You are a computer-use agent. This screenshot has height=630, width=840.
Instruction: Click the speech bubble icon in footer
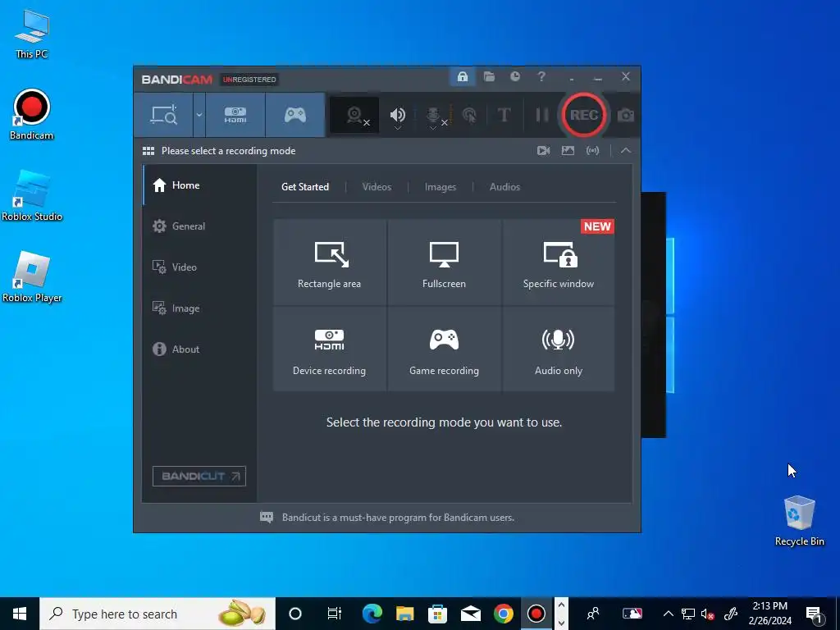[267, 518]
